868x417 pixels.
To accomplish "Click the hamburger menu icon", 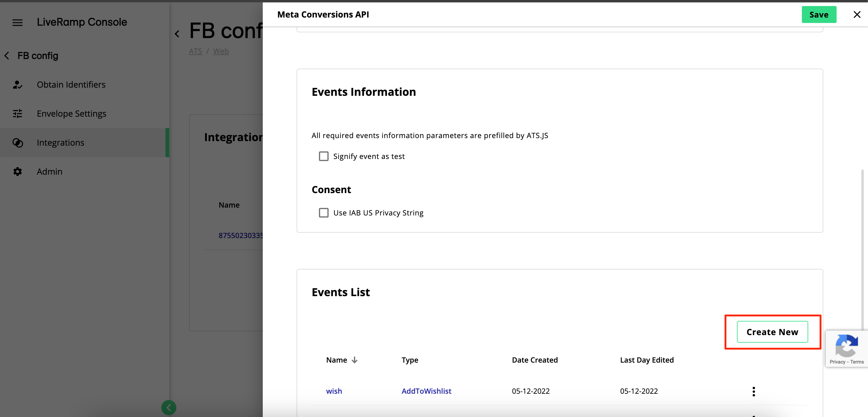I will [17, 21].
